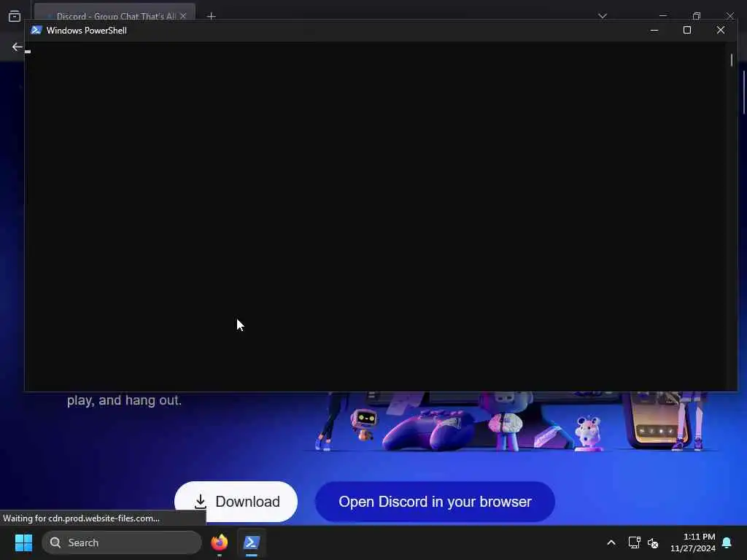This screenshot has height=560, width=747.
Task: Click the muted volume tray icon
Action: click(653, 542)
